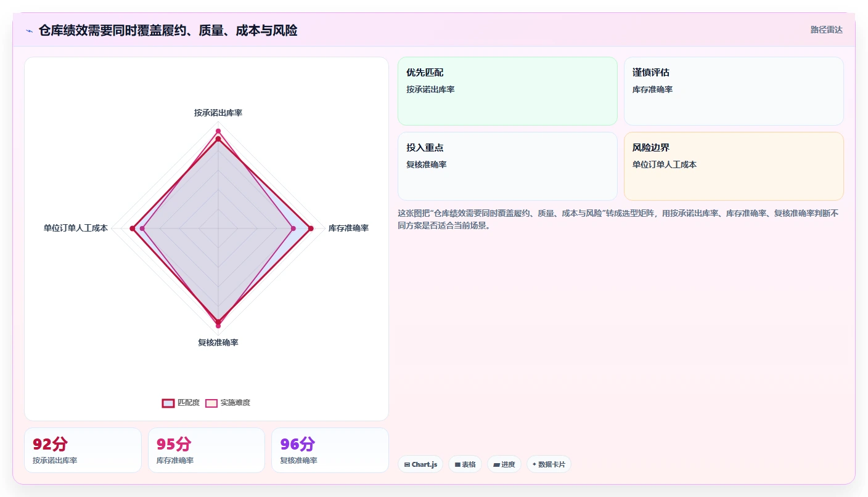Viewport: 868px width, 497px height.
Task: Click the 实施难度 data point on 单位订单人工成本 axis
Action: click(x=142, y=228)
